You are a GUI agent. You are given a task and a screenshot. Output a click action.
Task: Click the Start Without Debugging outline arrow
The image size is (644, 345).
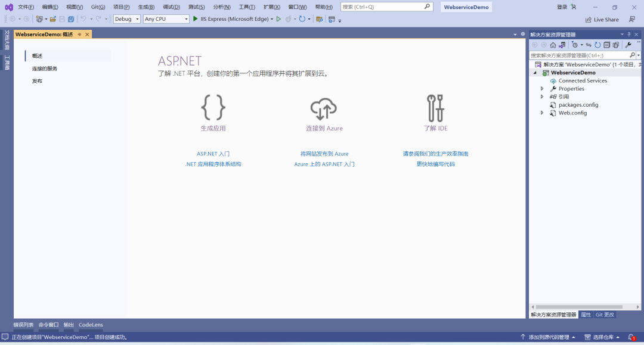pos(278,19)
